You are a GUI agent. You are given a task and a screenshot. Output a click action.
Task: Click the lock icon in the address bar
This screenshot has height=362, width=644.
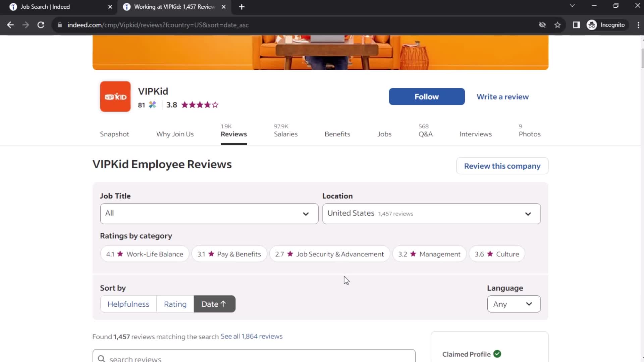click(60, 25)
